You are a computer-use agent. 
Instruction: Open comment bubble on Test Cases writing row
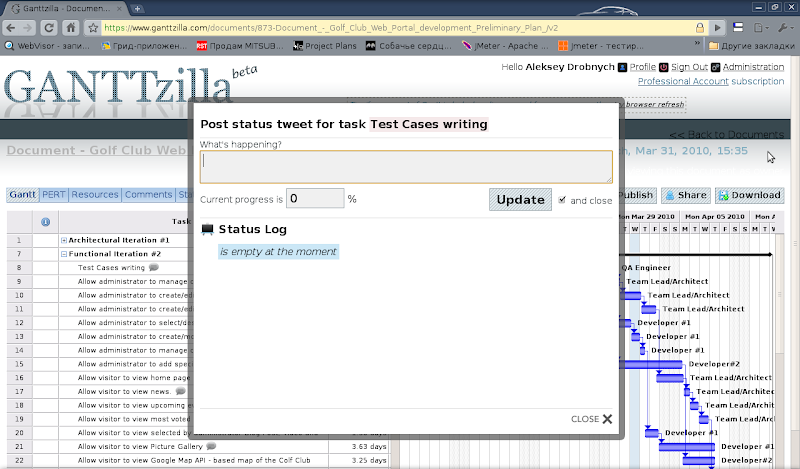point(154,267)
